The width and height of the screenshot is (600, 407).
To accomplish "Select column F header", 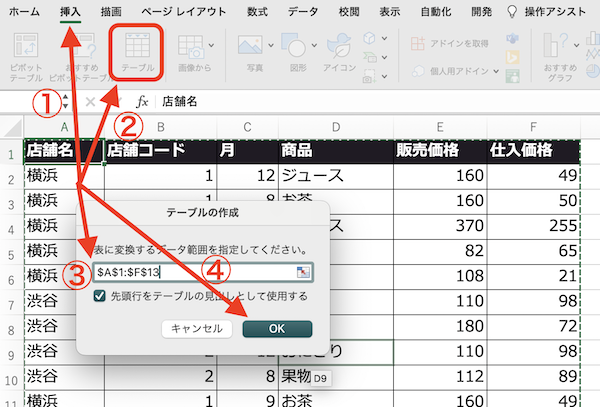I will coord(533,127).
